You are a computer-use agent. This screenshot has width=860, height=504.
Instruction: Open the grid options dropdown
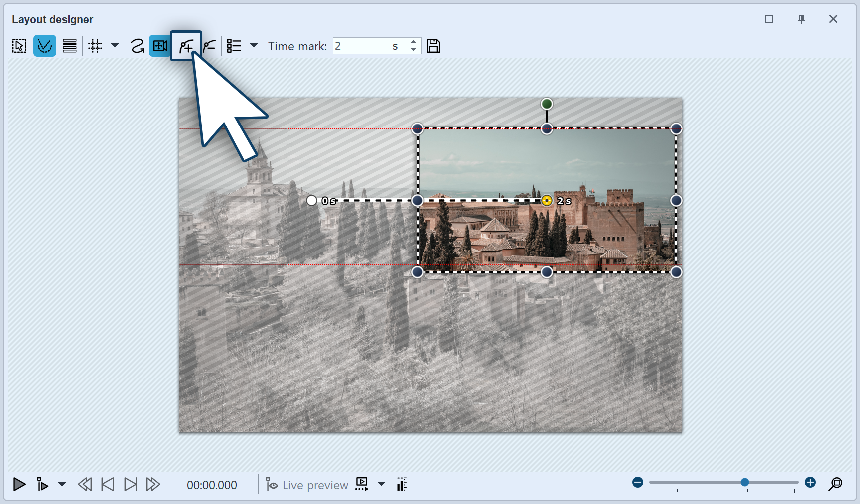[115, 45]
